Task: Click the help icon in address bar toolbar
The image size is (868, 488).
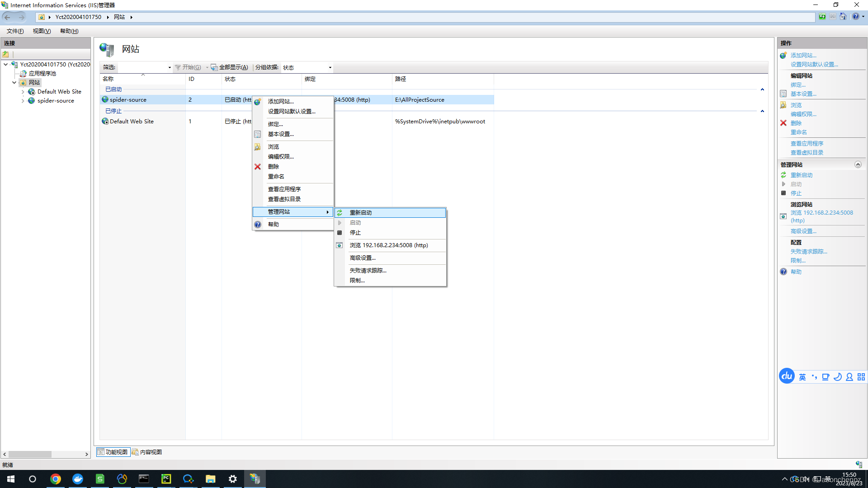Action: pyautogui.click(x=855, y=17)
